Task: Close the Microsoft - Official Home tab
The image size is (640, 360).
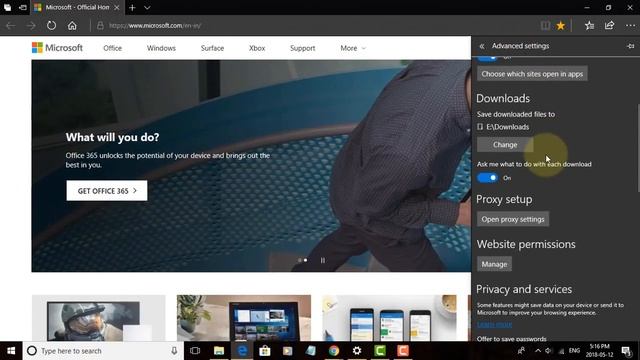Action: click(x=117, y=7)
